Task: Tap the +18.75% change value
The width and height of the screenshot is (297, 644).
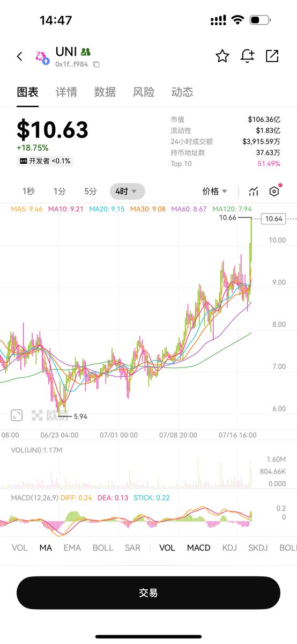Action: (32, 148)
